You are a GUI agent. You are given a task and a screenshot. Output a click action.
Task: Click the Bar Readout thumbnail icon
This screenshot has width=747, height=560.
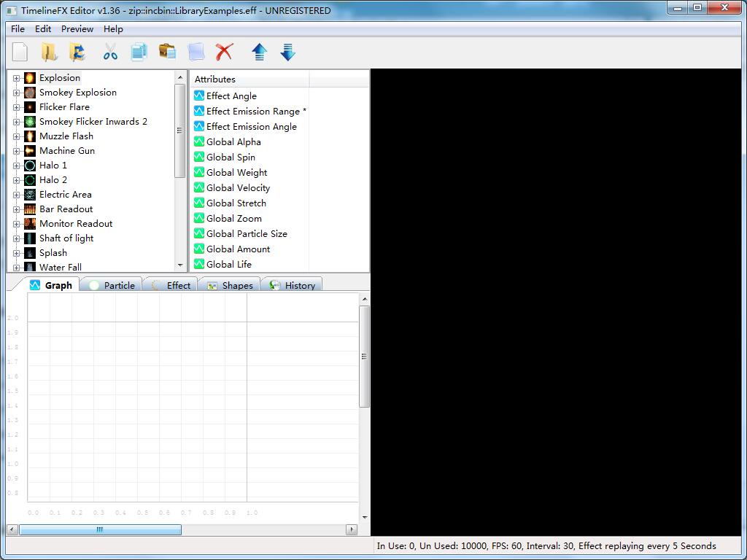click(x=30, y=209)
